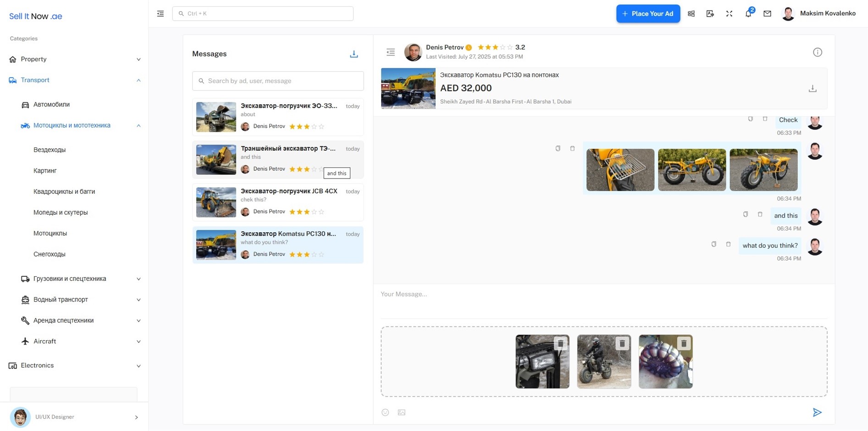Click the Place Your Ad button
Viewport: 868px width, 431px height.
[647, 14]
